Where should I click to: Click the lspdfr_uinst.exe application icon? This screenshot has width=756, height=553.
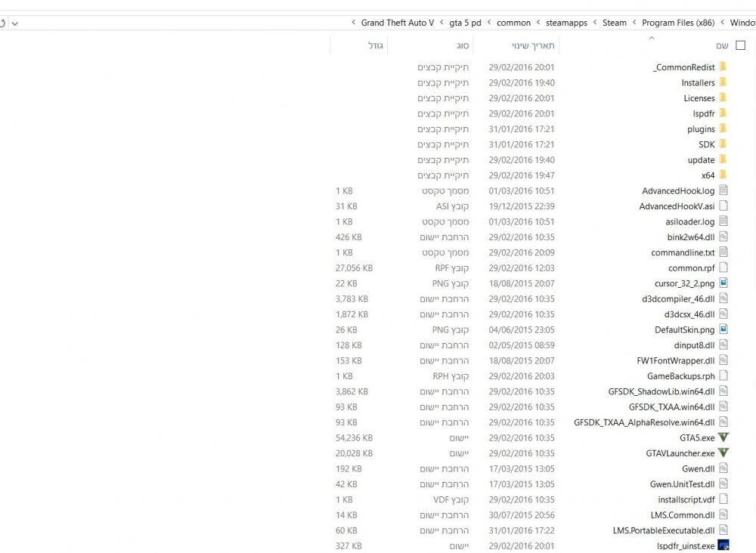click(x=723, y=545)
